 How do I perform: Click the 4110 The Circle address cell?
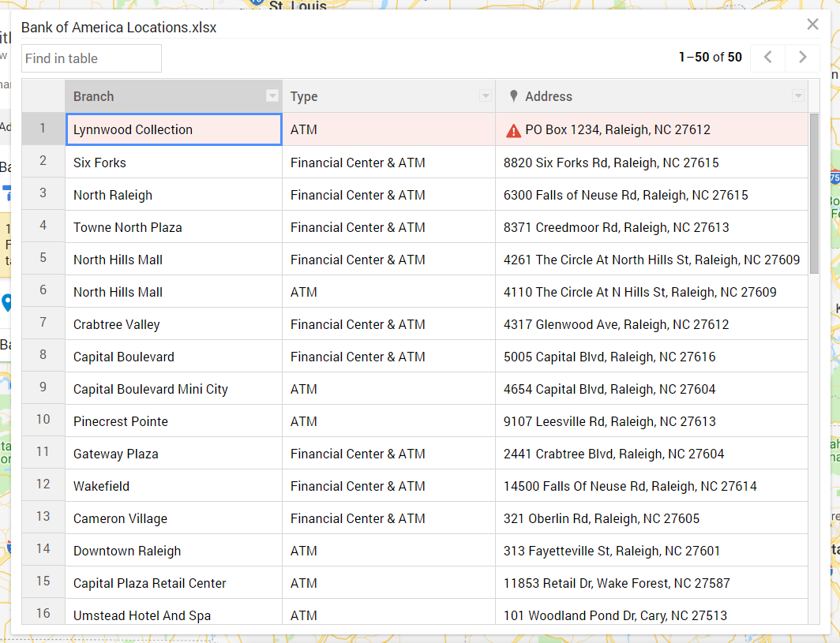point(651,292)
